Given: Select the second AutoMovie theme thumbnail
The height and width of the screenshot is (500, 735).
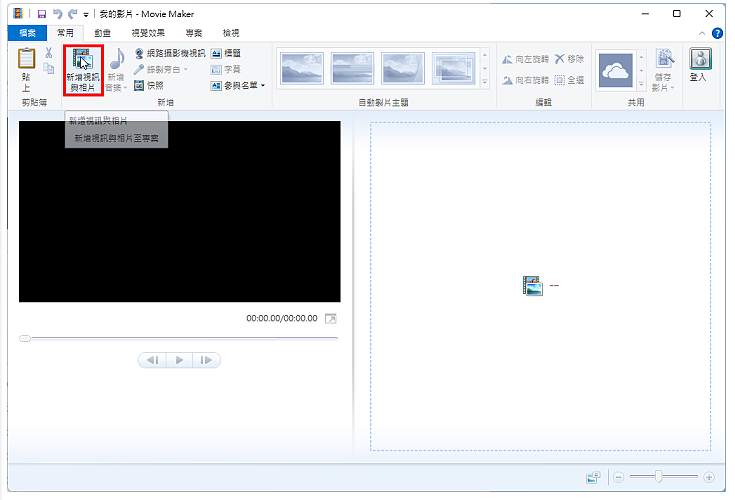Looking at the screenshot, I should (x=352, y=68).
